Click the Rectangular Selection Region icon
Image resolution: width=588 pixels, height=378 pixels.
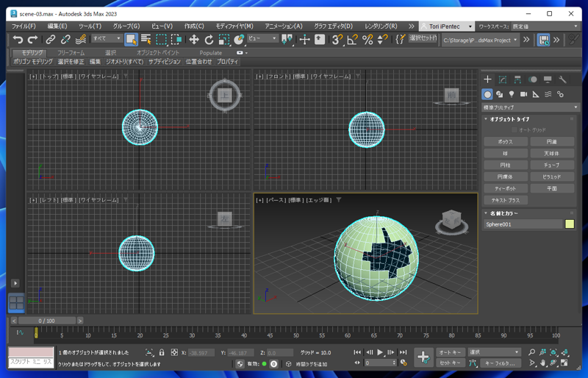pyautogui.click(x=161, y=39)
